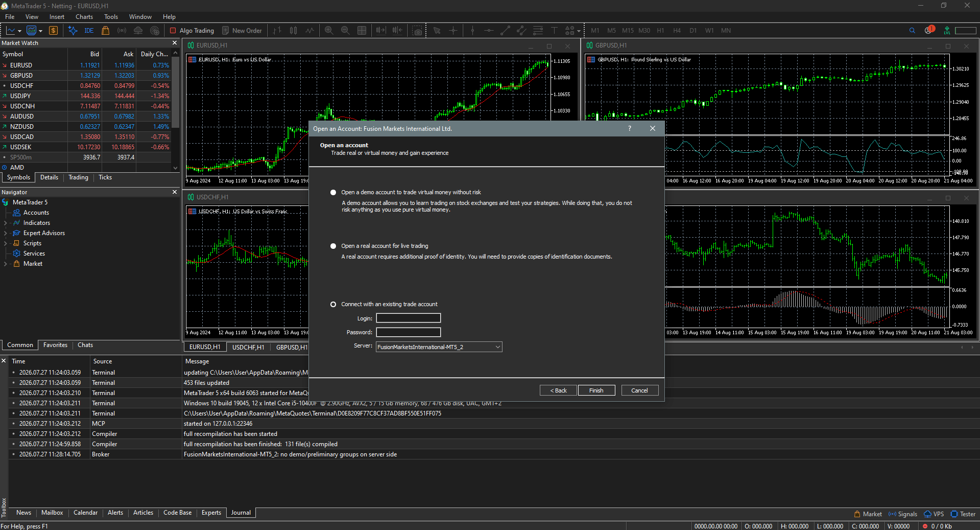Open the Insert menu

[x=57, y=17]
